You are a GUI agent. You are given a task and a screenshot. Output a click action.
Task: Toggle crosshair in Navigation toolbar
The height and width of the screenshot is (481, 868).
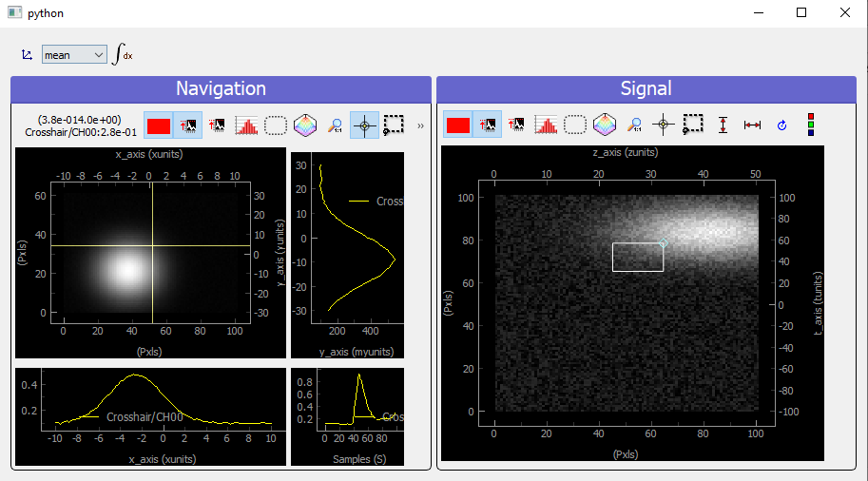coord(364,125)
